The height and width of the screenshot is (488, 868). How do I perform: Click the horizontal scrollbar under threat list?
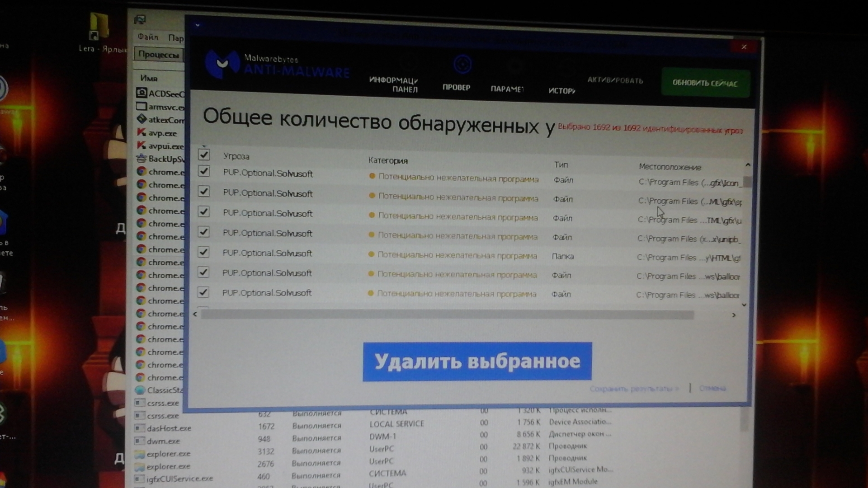click(447, 315)
